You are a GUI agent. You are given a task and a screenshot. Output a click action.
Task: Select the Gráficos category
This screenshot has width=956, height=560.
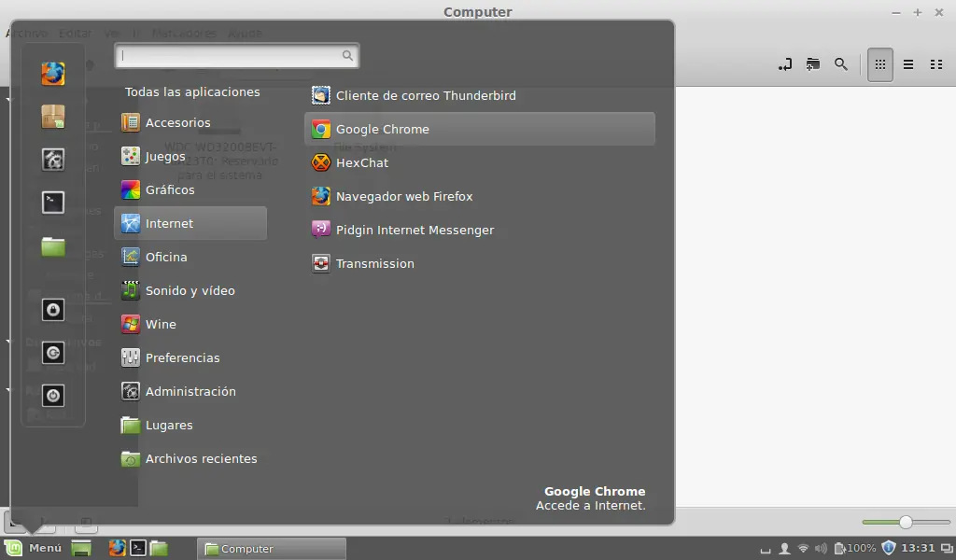(190, 189)
